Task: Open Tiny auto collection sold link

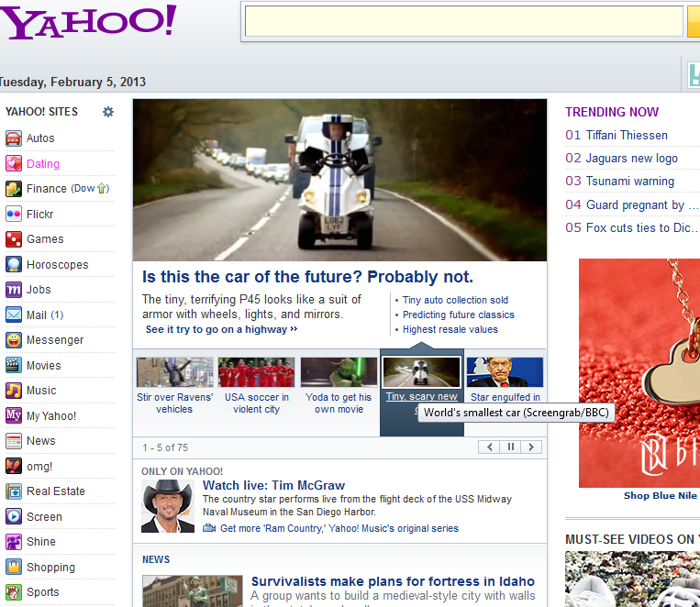Action: pyautogui.click(x=455, y=301)
